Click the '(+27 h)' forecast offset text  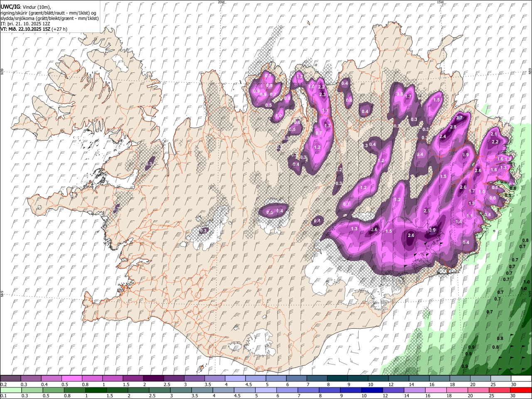pyautogui.click(x=59, y=29)
